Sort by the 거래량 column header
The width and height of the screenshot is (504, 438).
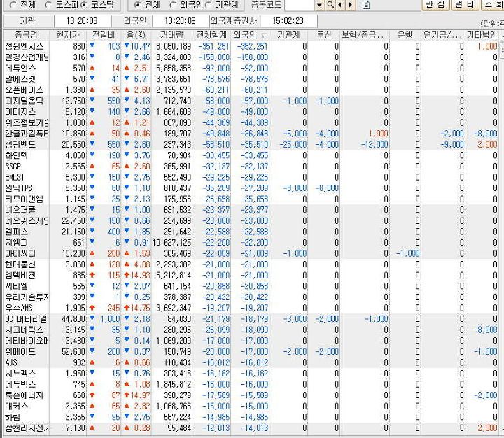(172, 35)
